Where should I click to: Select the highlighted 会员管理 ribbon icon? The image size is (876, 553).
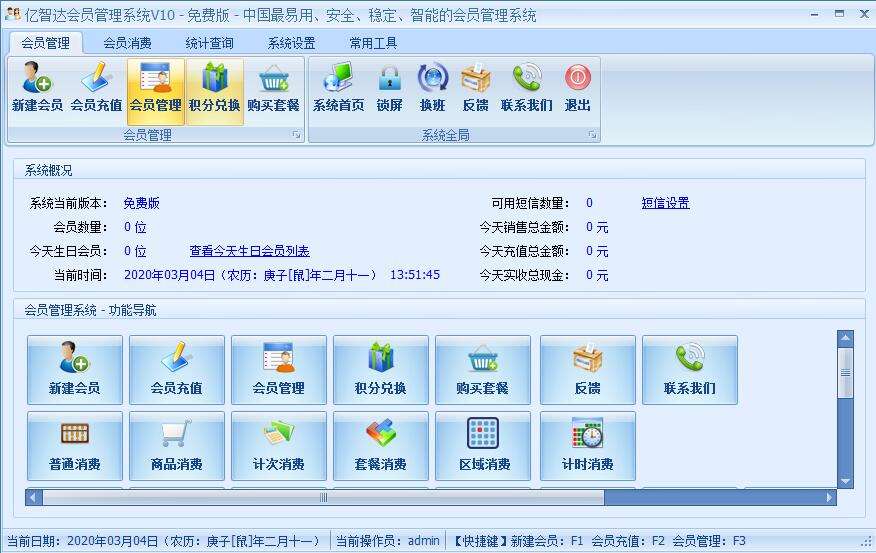pyautogui.click(x=156, y=92)
